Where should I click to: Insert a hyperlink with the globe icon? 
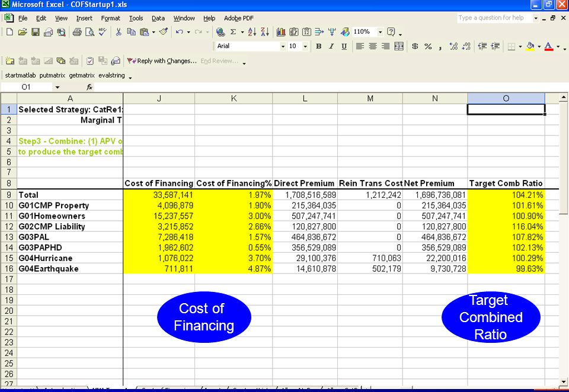tap(220, 32)
